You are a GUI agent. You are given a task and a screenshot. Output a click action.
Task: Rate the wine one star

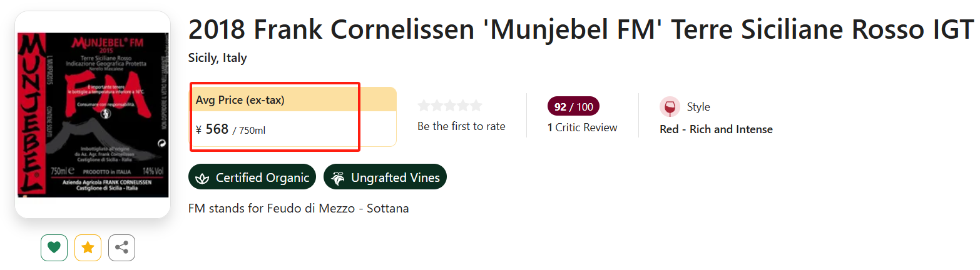(424, 106)
